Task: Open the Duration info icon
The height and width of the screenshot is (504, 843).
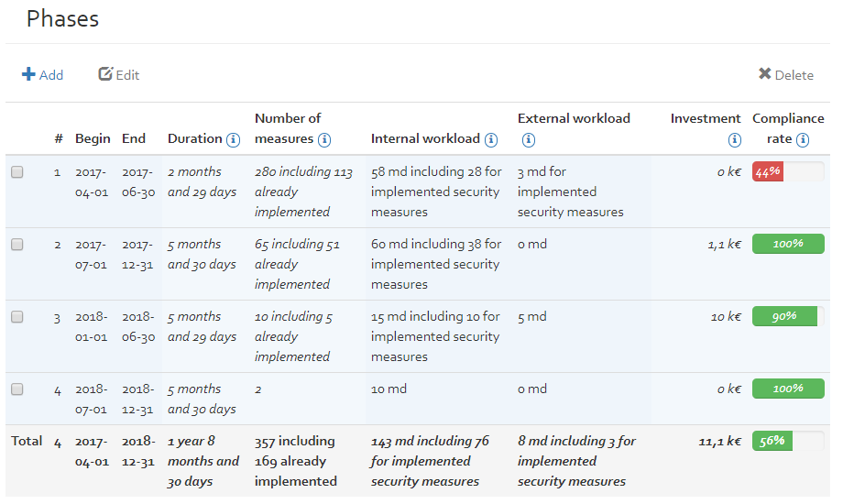Action: point(233,140)
